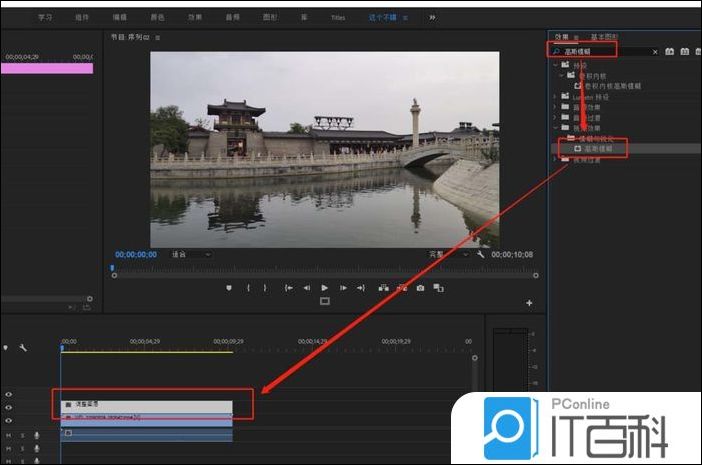The image size is (702, 465).
Task: Hide the lowest video track output
Action: [9, 421]
